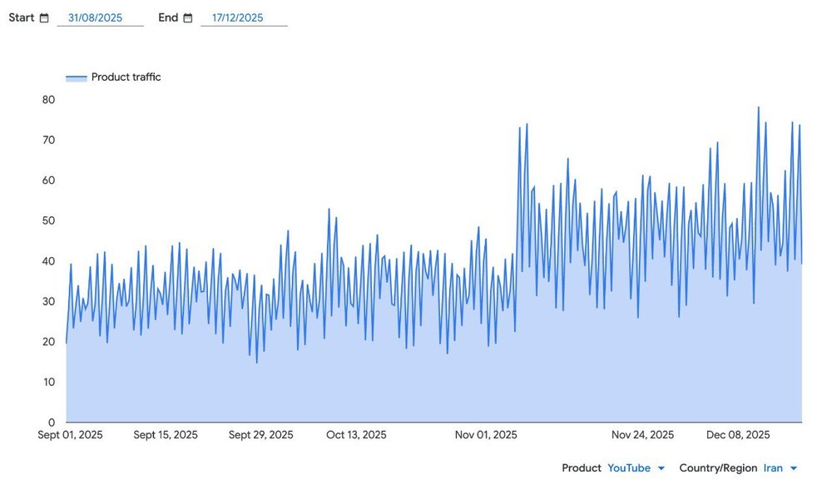Click the Country/Region label text
The width and height of the screenshot is (832, 504).
point(718,468)
